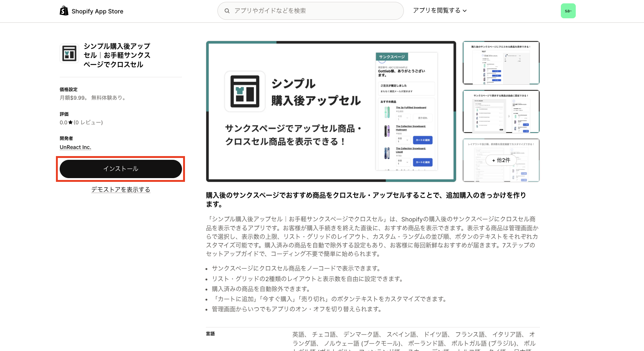Click the インストール button
The width and height of the screenshot is (644, 351).
click(120, 169)
